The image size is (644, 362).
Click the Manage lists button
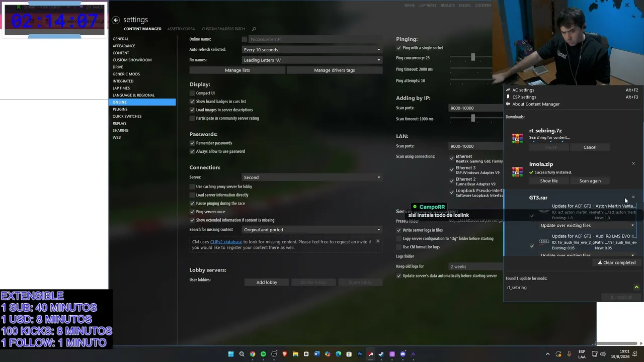pyautogui.click(x=237, y=70)
